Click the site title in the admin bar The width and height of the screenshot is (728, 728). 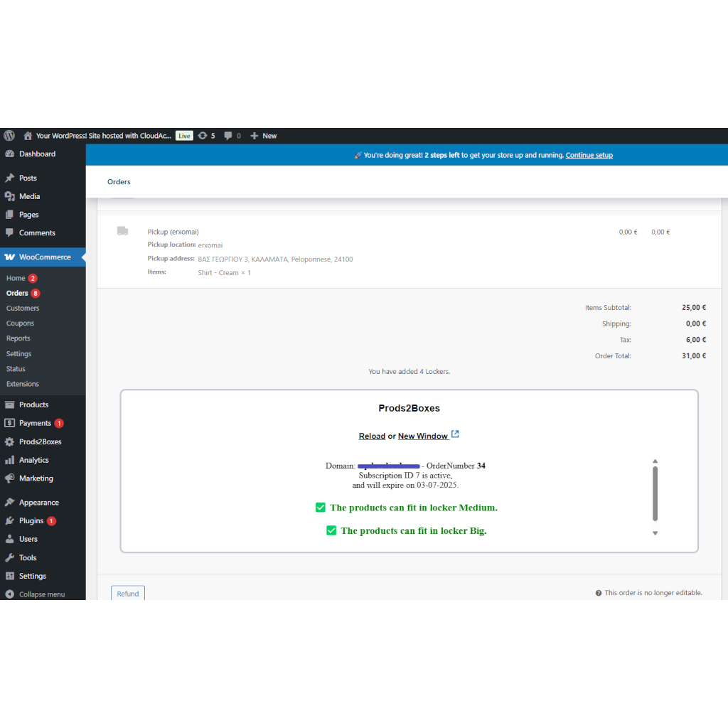104,136
